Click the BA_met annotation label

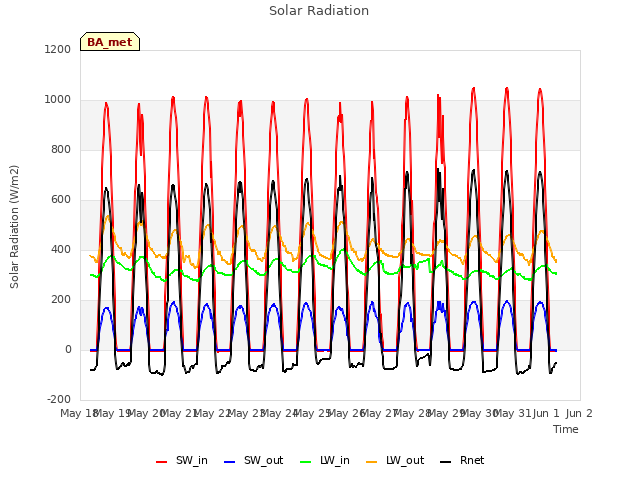[x=110, y=42]
